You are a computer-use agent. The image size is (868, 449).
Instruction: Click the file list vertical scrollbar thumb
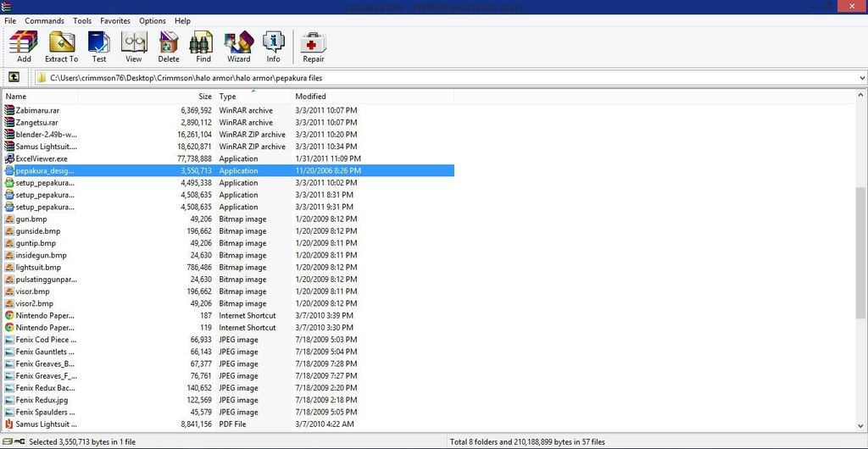click(861, 252)
